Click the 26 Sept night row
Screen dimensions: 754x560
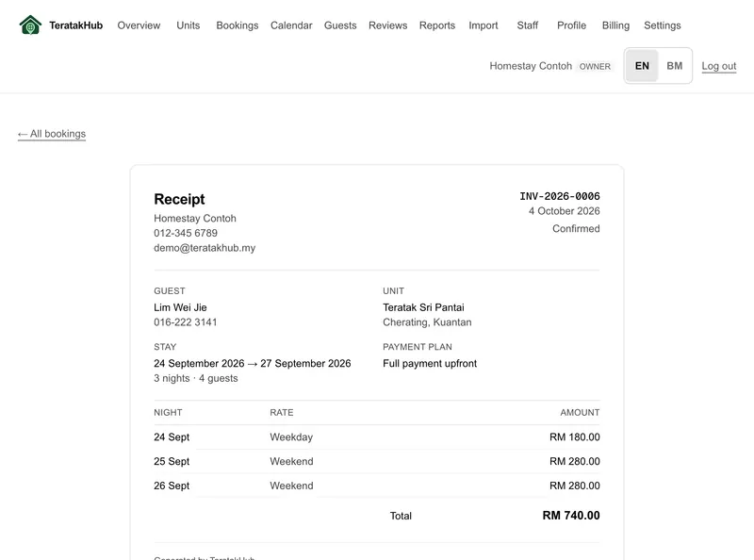[377, 486]
